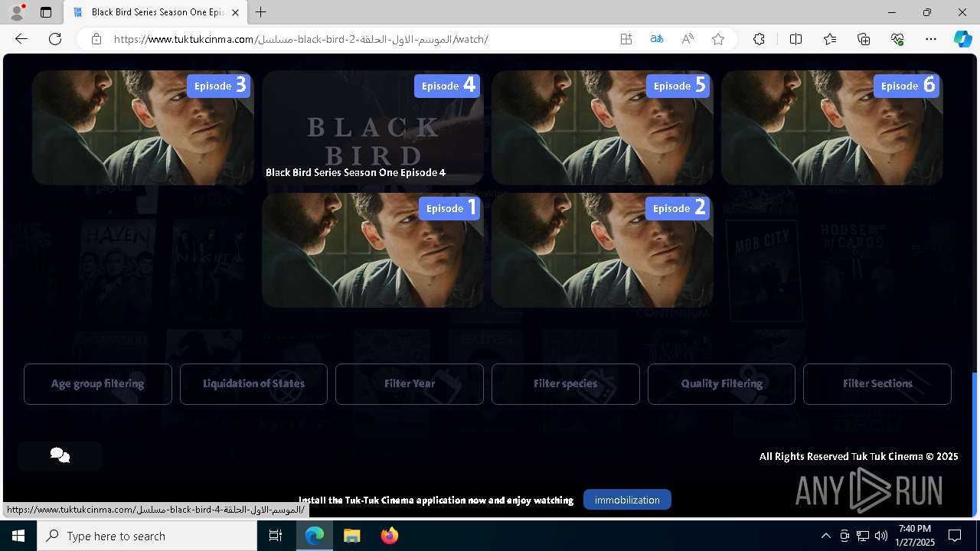Image resolution: width=980 pixels, height=551 pixels.
Task: Close the Black Bird Series tab
Action: [236, 12]
